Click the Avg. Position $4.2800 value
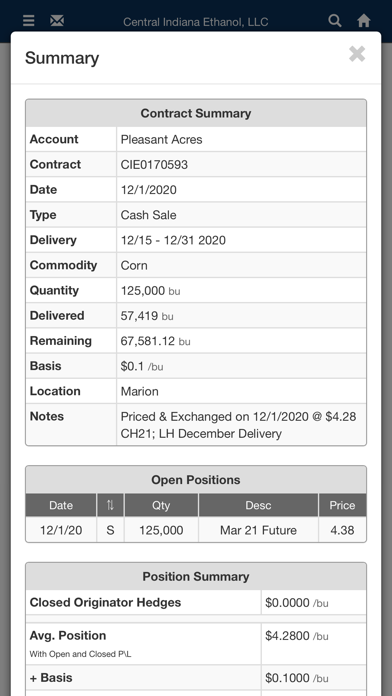The image size is (392, 696). [x=297, y=636]
